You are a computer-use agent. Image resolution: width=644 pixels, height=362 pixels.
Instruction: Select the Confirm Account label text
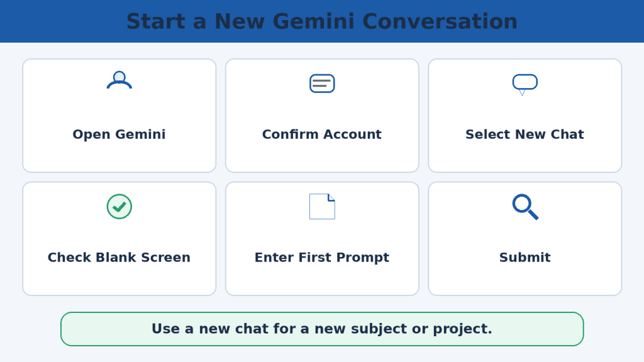[322, 134]
